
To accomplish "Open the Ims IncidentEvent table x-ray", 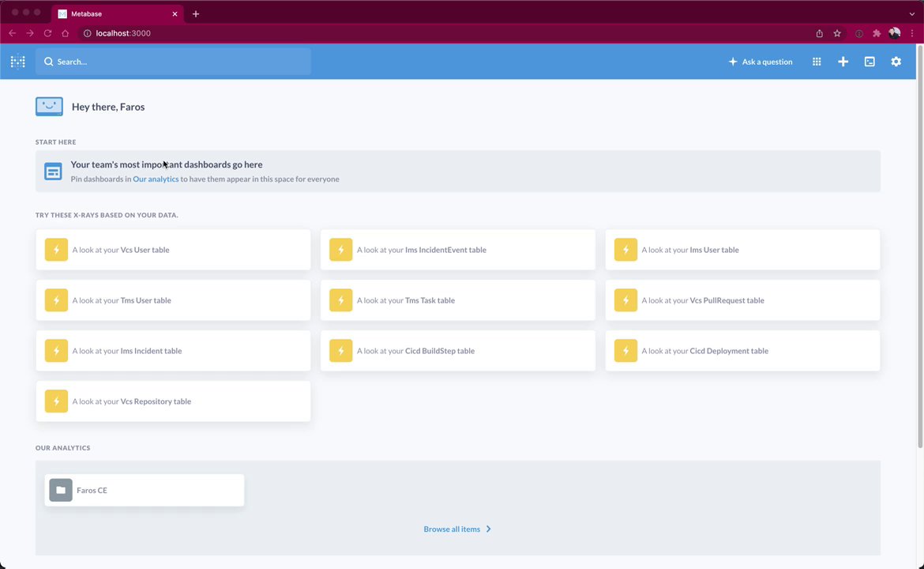I will click(x=458, y=250).
